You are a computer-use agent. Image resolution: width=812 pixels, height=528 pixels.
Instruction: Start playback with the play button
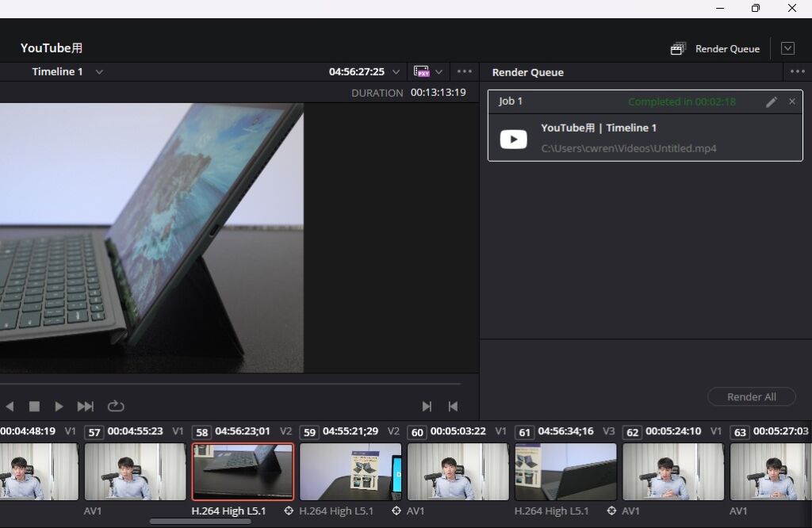(x=59, y=407)
